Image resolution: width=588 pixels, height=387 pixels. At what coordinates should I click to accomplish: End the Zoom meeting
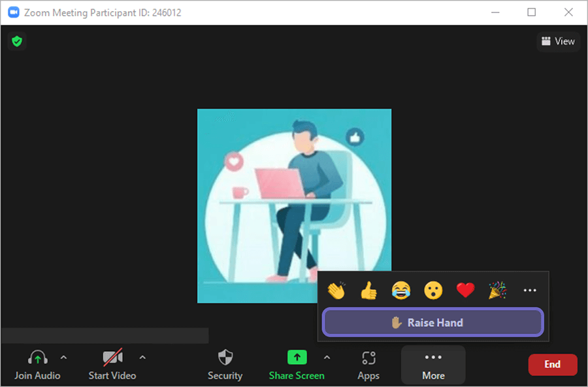[553, 364]
